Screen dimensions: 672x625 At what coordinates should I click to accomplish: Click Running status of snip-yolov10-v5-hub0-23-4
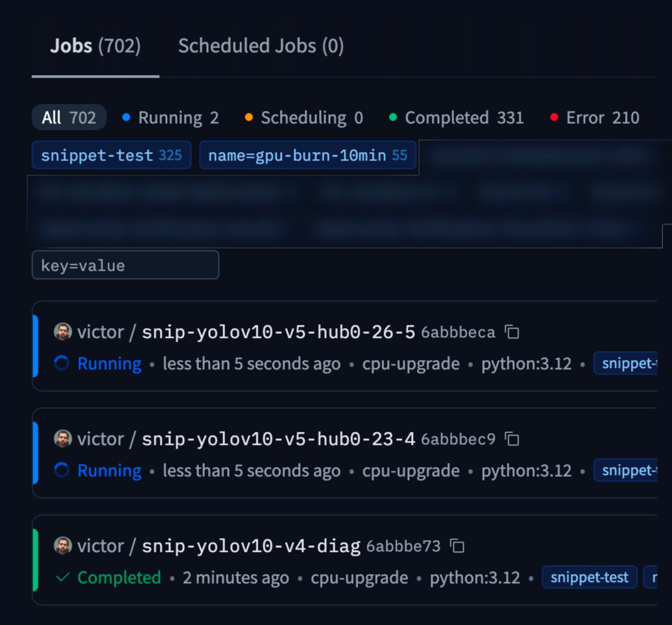click(x=110, y=471)
